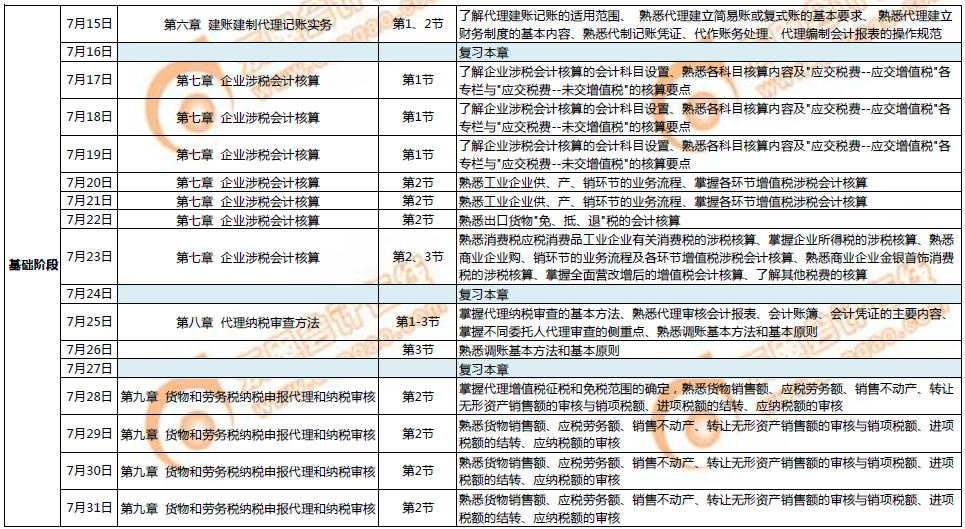Click 第3节 in the 7月26日 row

tap(417, 350)
